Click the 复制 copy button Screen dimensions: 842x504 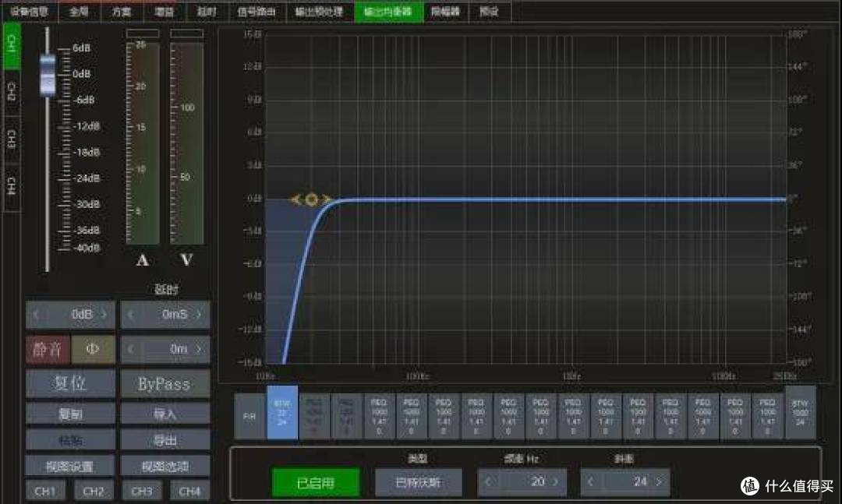70,414
